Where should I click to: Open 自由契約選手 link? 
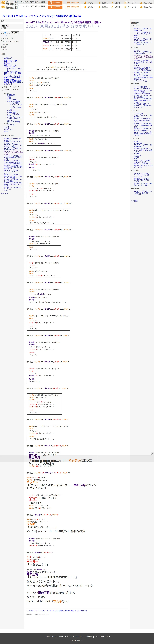click(x=138, y=143)
